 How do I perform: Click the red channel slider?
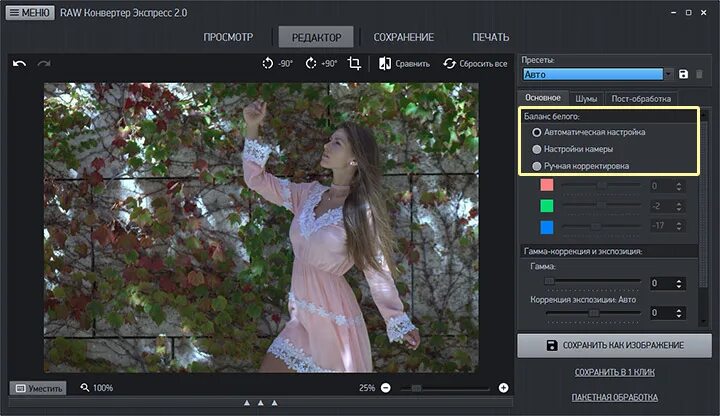(x=601, y=185)
